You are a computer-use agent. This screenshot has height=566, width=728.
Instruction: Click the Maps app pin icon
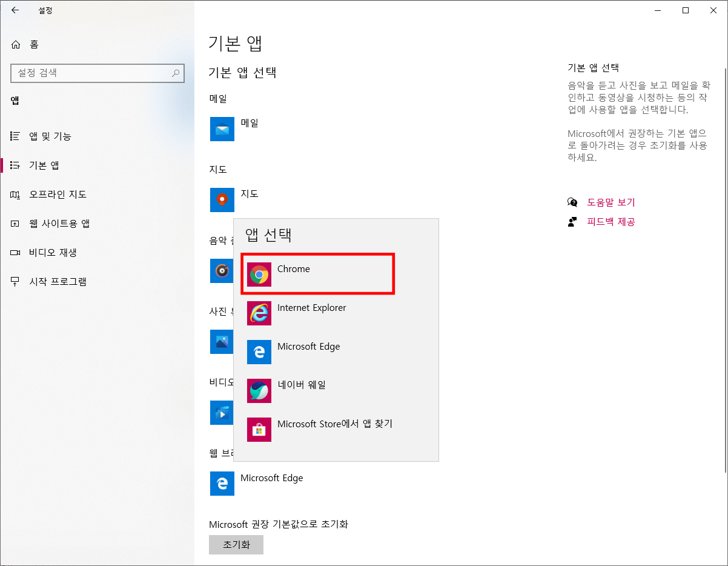pos(222,200)
